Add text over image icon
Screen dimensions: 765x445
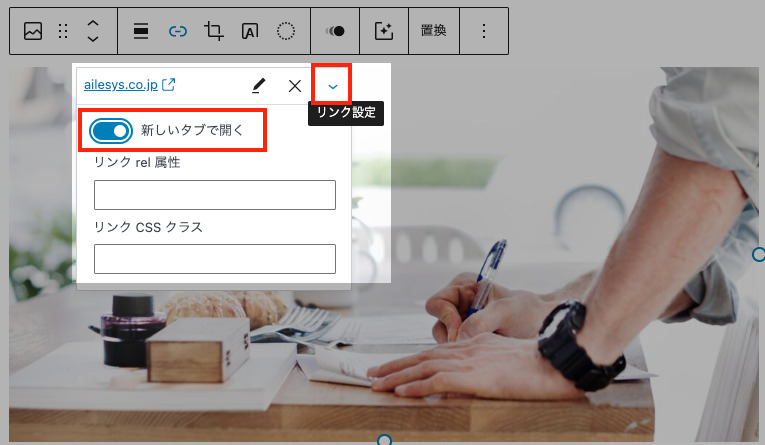[x=250, y=31]
